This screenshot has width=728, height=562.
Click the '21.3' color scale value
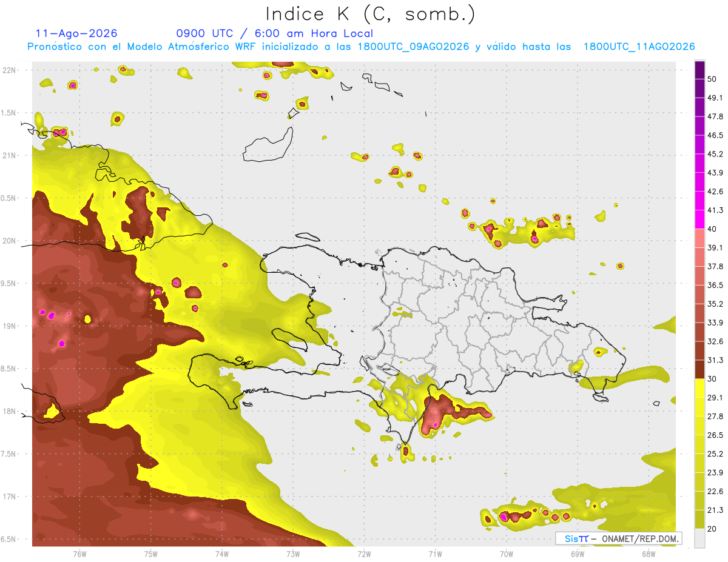click(715, 510)
